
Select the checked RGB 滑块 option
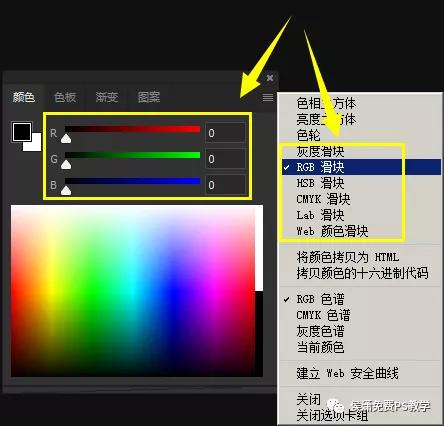click(x=360, y=167)
